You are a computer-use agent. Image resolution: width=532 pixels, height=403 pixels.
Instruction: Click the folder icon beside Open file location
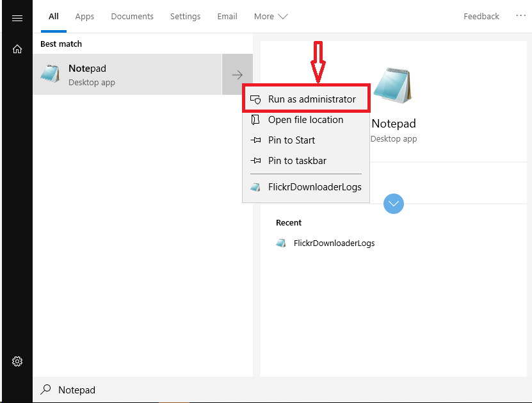pos(255,120)
